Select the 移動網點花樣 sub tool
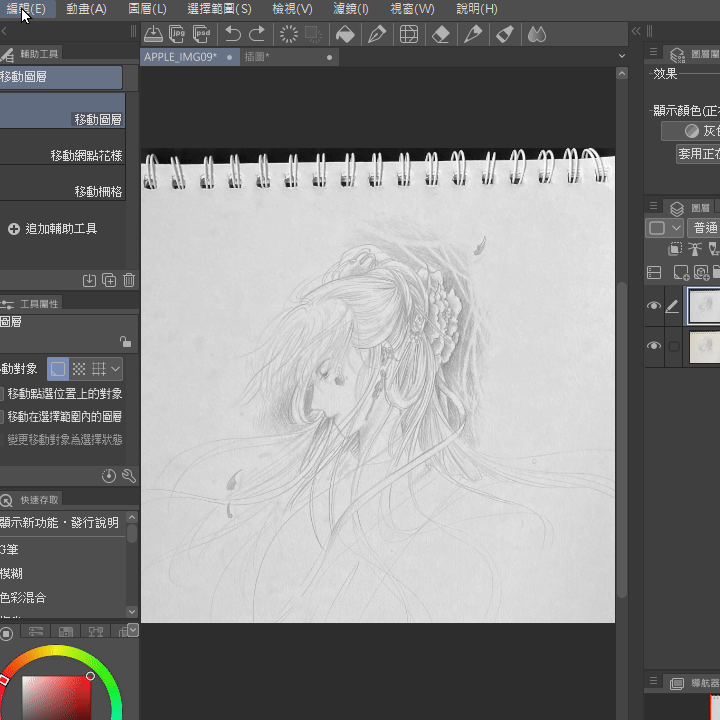 click(x=62, y=147)
